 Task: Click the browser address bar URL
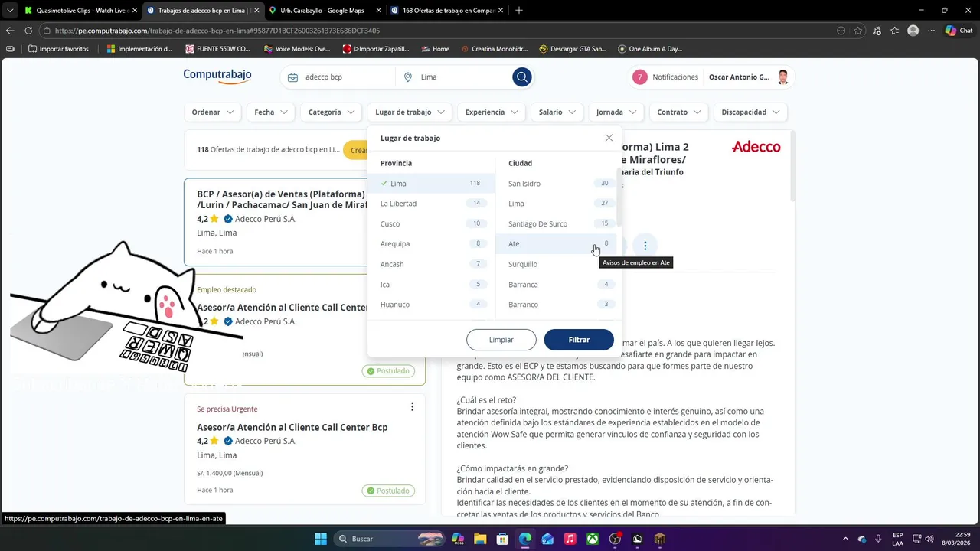point(217,31)
